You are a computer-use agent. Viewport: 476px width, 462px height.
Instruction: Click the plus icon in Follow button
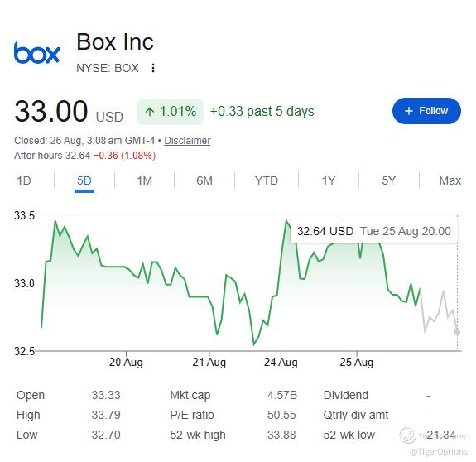pos(409,111)
